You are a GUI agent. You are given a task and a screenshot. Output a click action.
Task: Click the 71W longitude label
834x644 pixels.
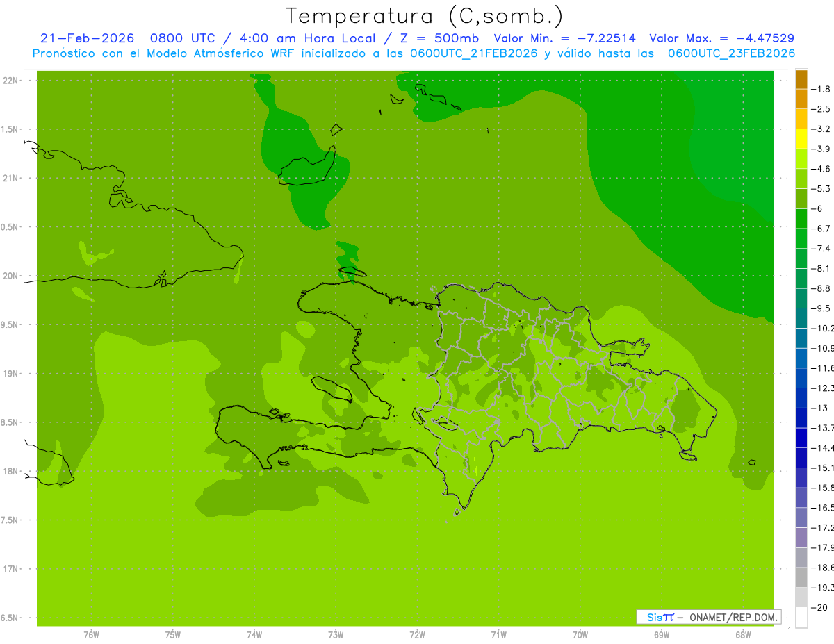(x=498, y=635)
